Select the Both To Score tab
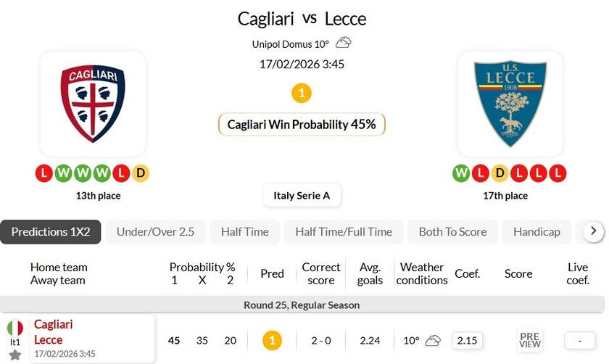The image size is (609, 364). [x=452, y=232]
